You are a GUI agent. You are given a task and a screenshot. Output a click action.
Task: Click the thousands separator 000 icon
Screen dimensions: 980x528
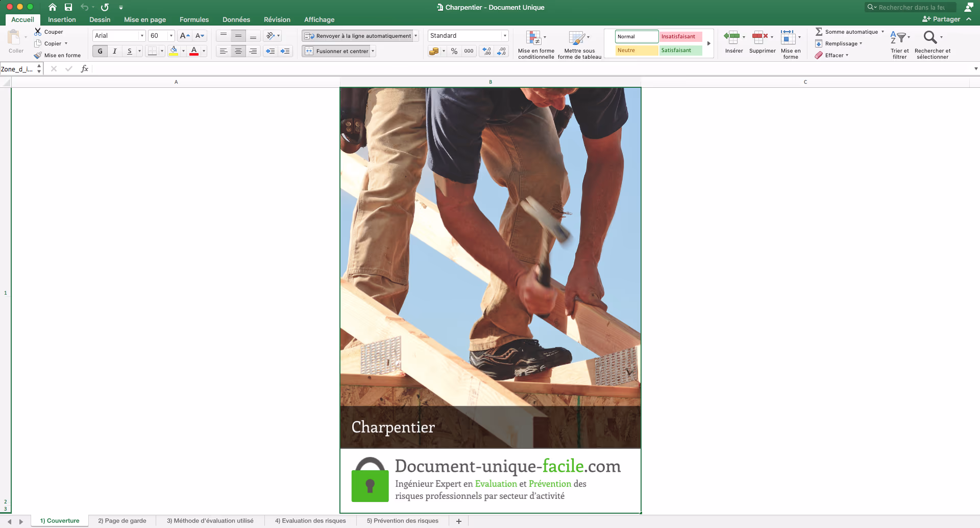pos(469,51)
